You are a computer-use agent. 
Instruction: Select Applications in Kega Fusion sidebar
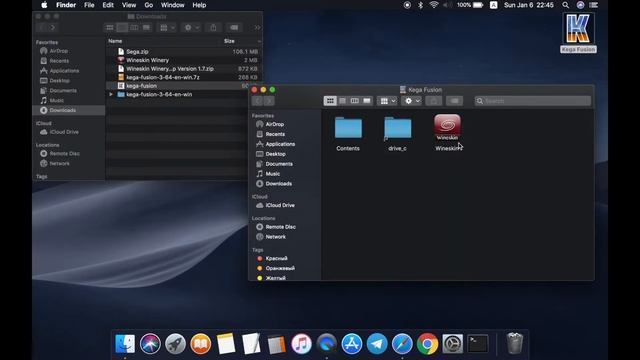coord(280,144)
